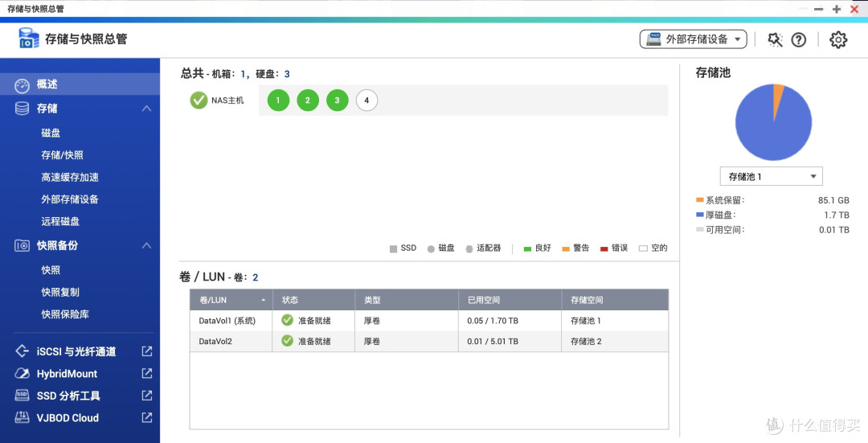This screenshot has width=868, height=443.
Task: Go to 磁盘 in the sidebar
Action: [x=51, y=133]
